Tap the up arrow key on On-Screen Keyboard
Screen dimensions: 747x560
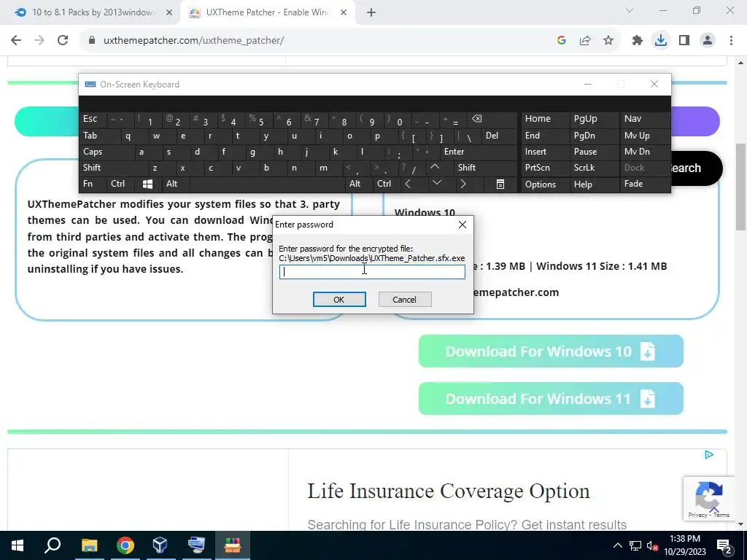435,168
